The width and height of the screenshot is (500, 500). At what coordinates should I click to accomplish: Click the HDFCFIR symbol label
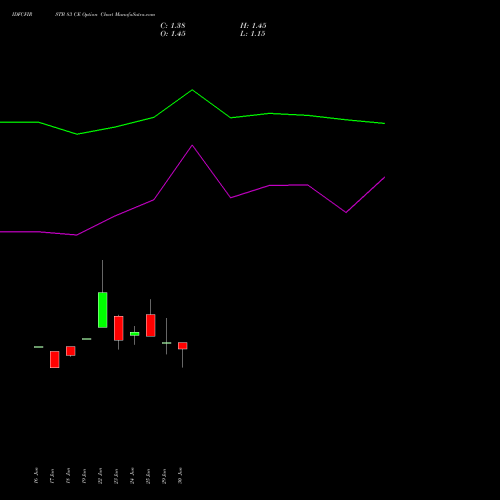pyautogui.click(x=22, y=15)
